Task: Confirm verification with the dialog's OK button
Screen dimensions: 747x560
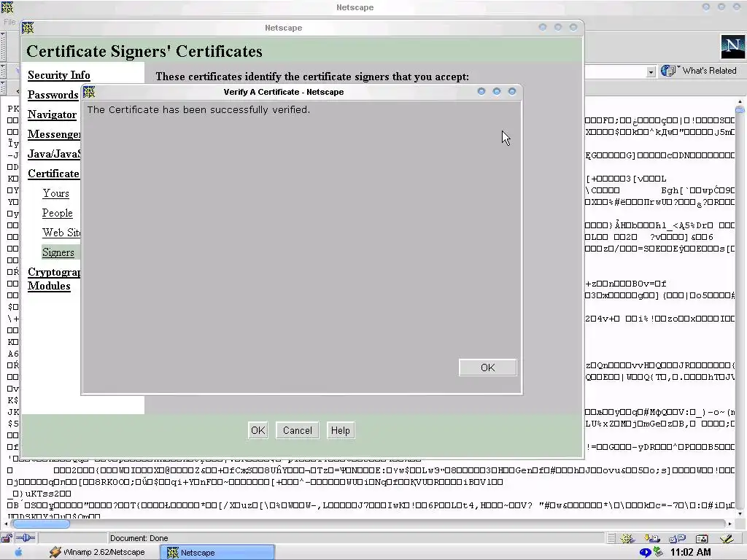Action: tap(487, 367)
